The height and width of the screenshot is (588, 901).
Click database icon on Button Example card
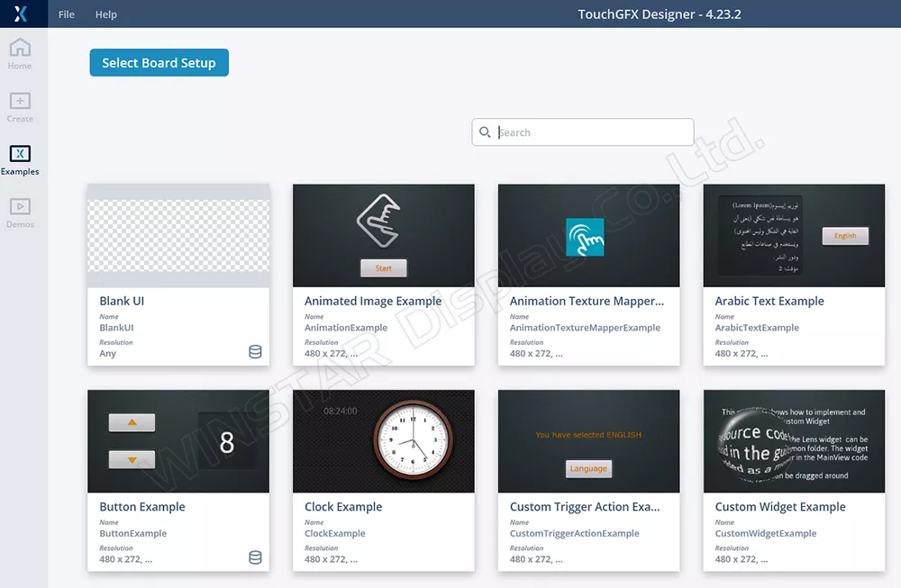[x=255, y=558]
